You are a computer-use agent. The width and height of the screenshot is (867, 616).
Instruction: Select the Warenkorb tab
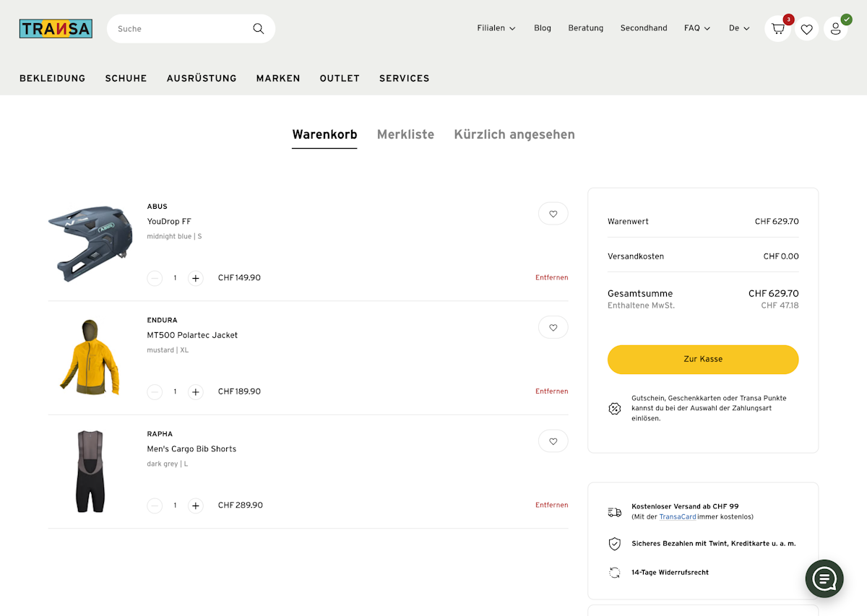pyautogui.click(x=324, y=134)
